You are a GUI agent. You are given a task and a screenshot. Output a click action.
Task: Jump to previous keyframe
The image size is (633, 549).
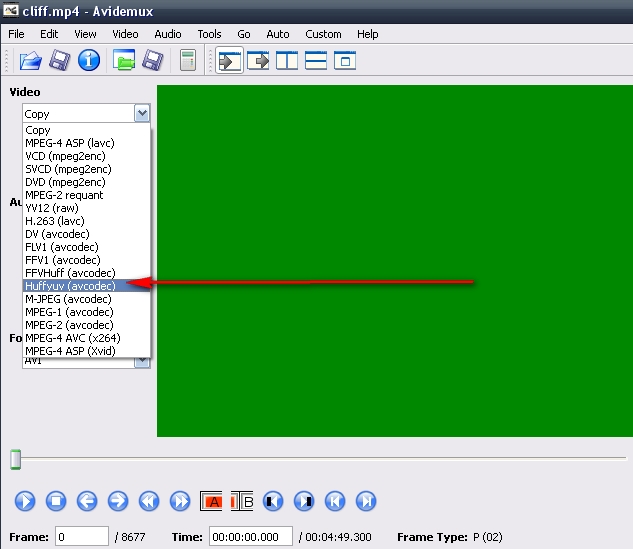click(x=149, y=501)
